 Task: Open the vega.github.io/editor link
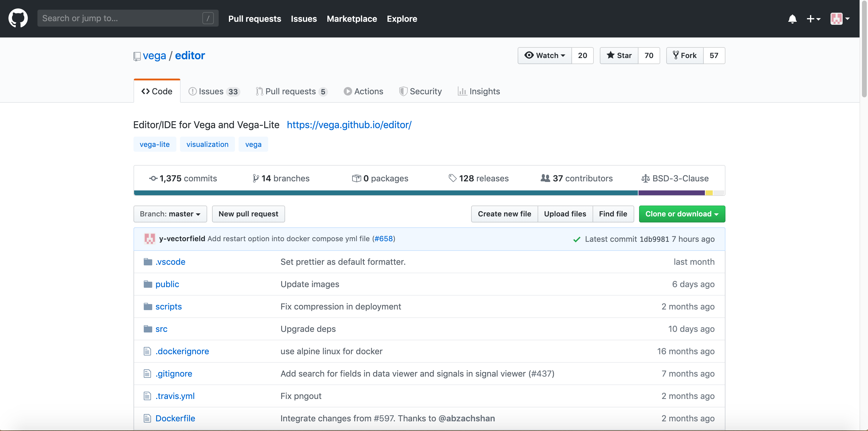(349, 125)
